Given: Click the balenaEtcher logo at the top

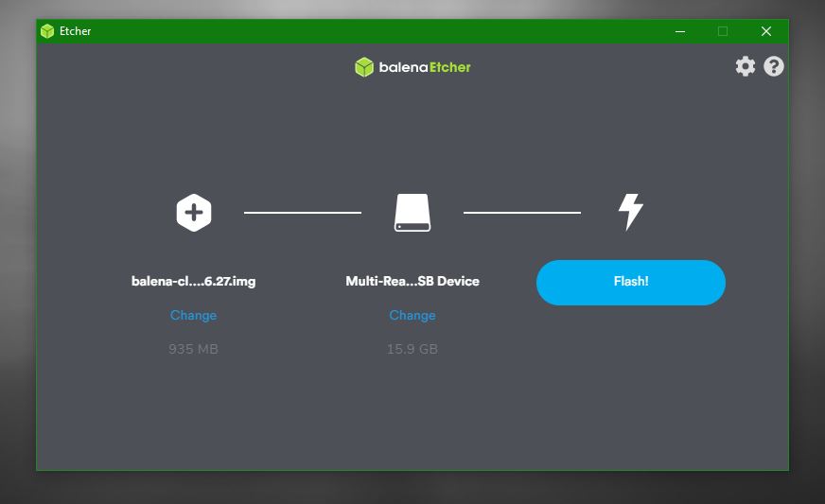Looking at the screenshot, I should 412,67.
